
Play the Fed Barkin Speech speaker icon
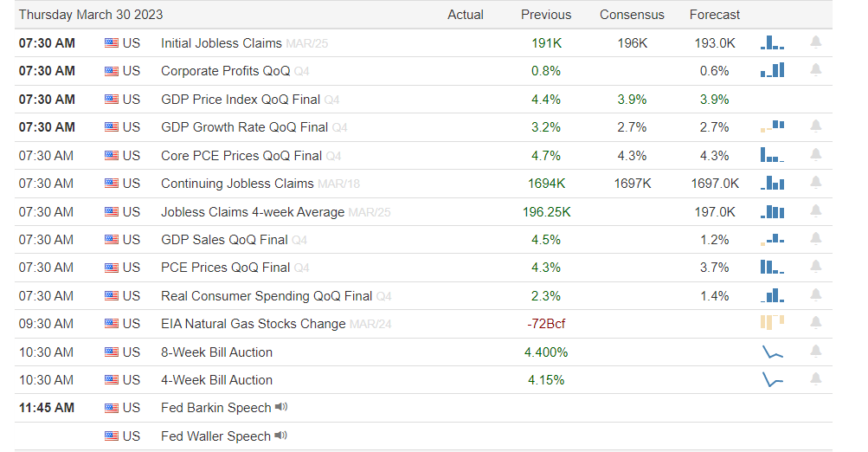(x=281, y=408)
